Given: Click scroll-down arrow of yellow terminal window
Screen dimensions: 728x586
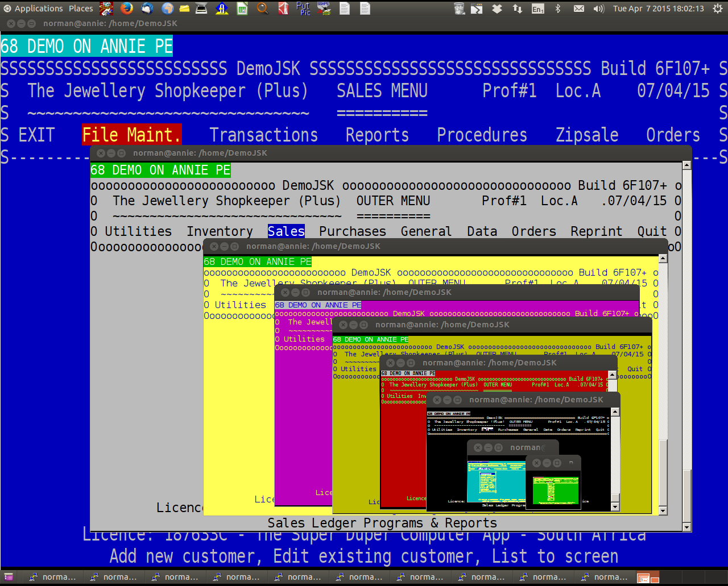Looking at the screenshot, I should tap(663, 511).
